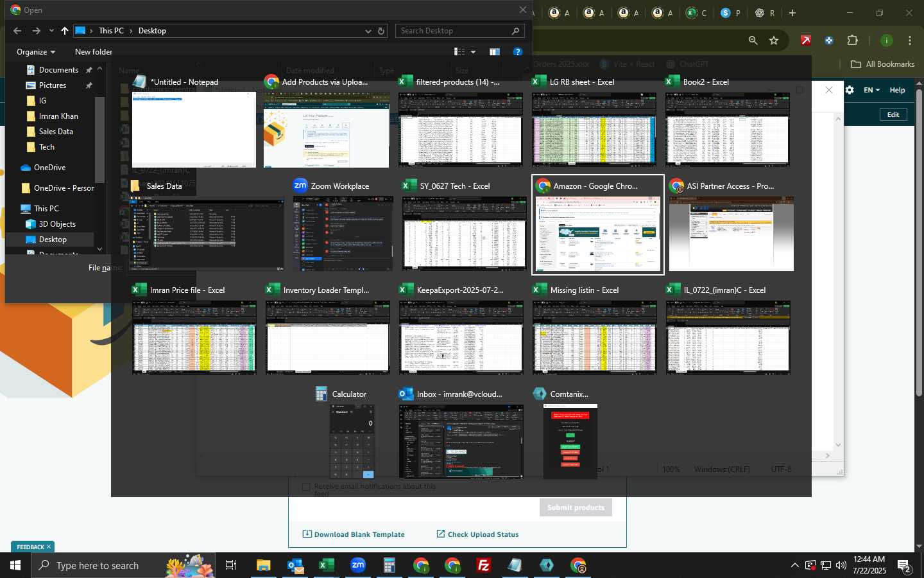Open a new Chrome tab

[792, 13]
